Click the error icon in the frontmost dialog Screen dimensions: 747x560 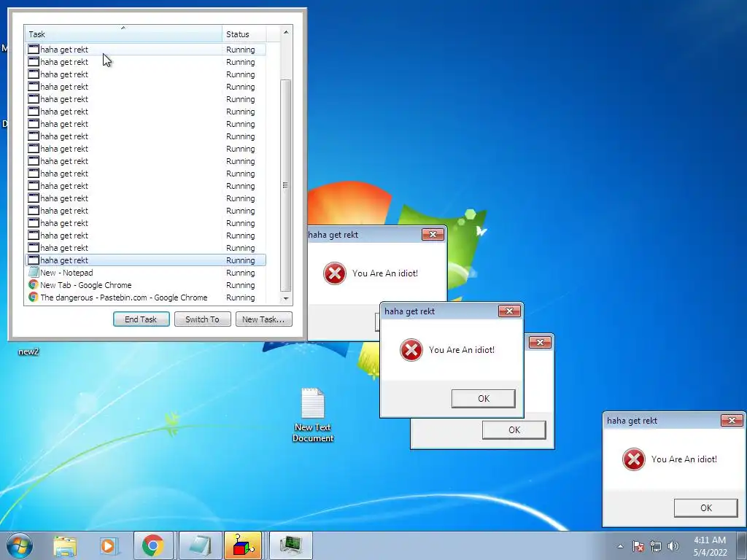[x=411, y=350]
